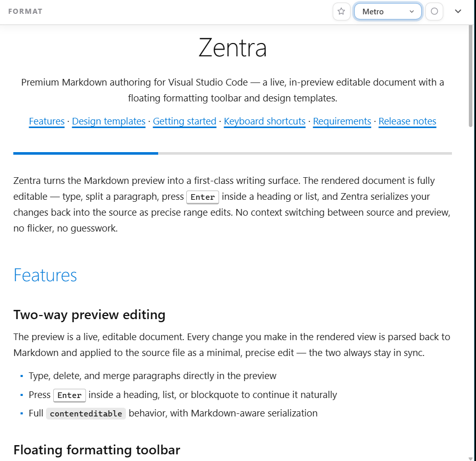Place cursor in the Zentra title
Screen dimensions: 476x461
[232, 48]
